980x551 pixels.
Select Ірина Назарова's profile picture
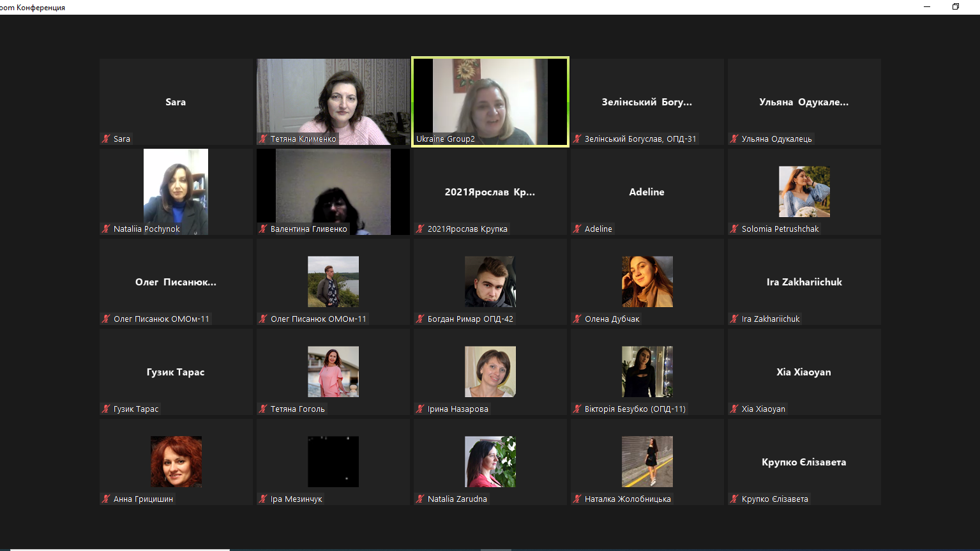(490, 372)
